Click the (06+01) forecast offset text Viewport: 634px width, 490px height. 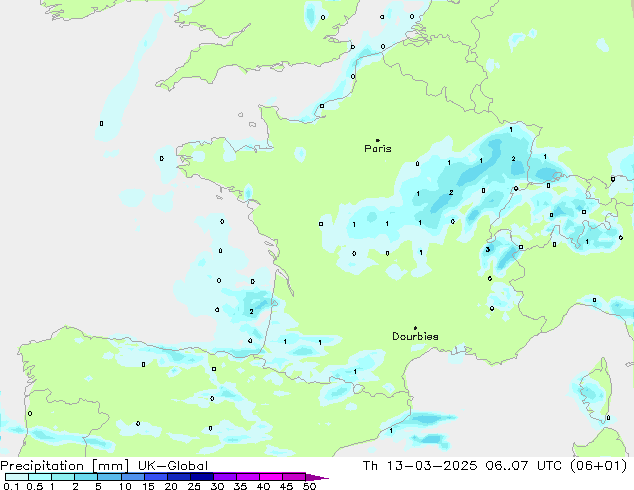click(598, 466)
